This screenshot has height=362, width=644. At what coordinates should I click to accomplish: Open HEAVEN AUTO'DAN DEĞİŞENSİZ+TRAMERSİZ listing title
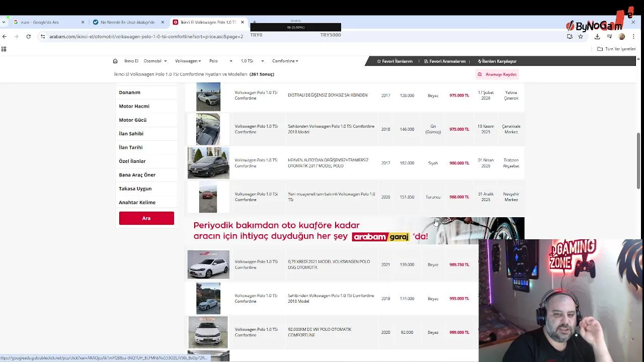328,163
